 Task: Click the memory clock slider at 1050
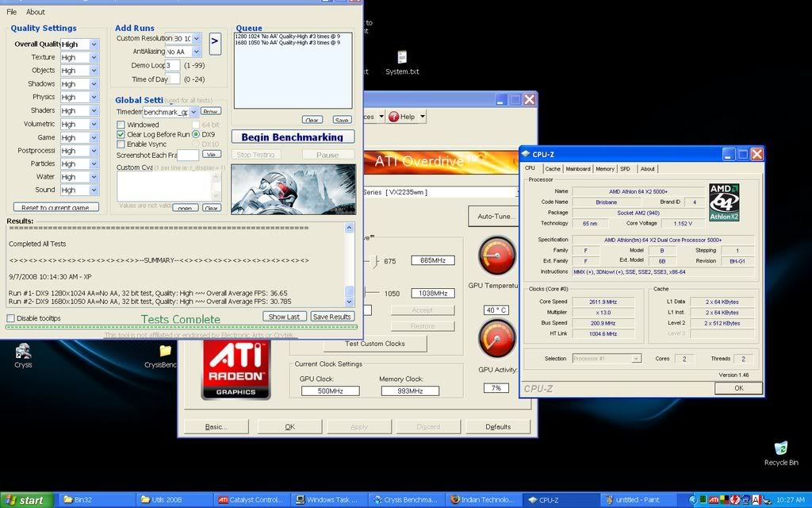[365, 294]
